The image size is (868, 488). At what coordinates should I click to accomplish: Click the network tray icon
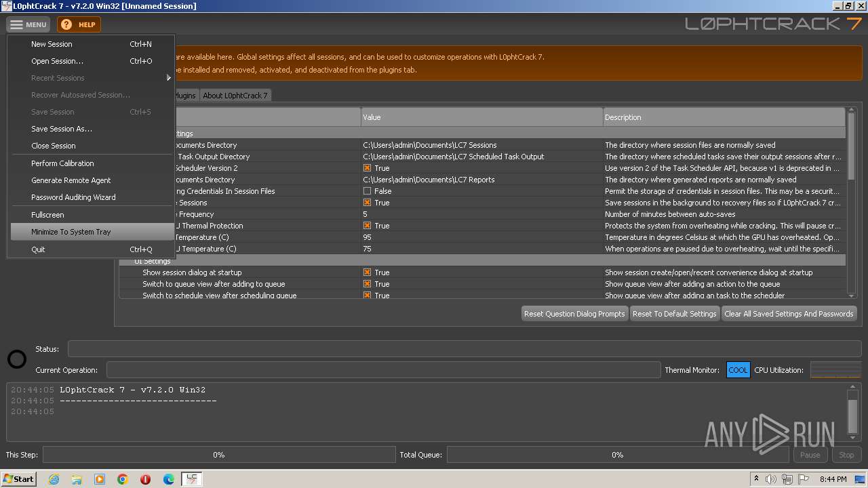coord(788,479)
